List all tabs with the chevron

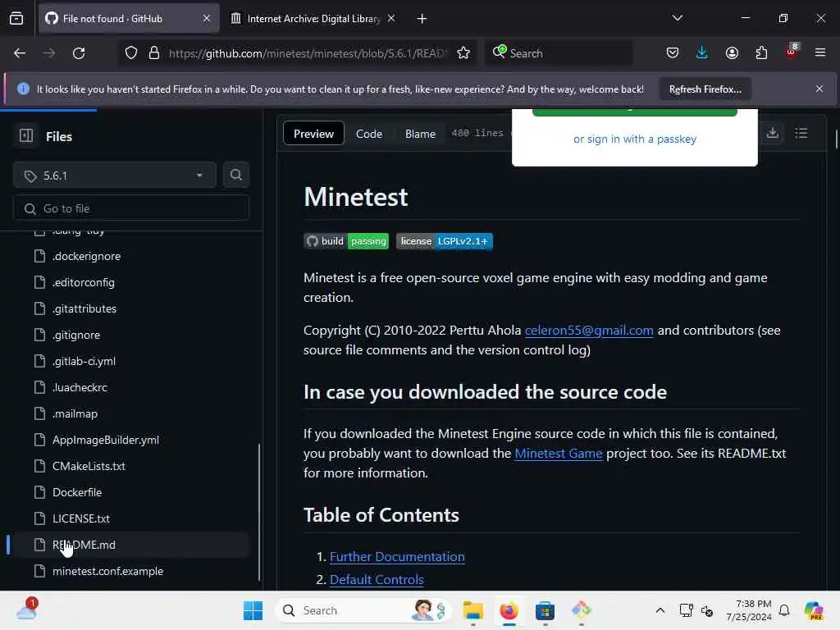point(677,18)
